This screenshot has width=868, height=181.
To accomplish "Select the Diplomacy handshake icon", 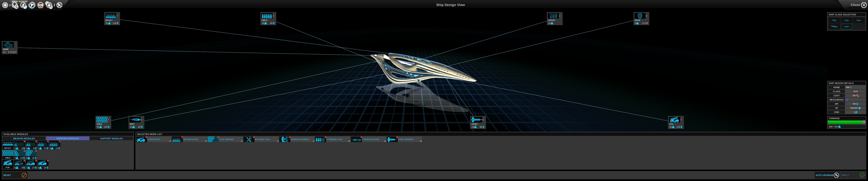I will pyautogui.click(x=41, y=5).
